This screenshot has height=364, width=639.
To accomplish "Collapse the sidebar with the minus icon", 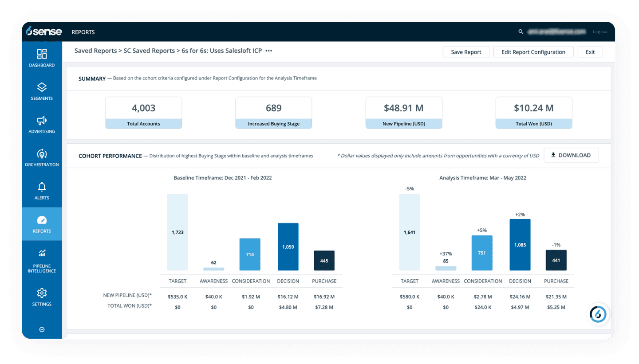I will [42, 329].
